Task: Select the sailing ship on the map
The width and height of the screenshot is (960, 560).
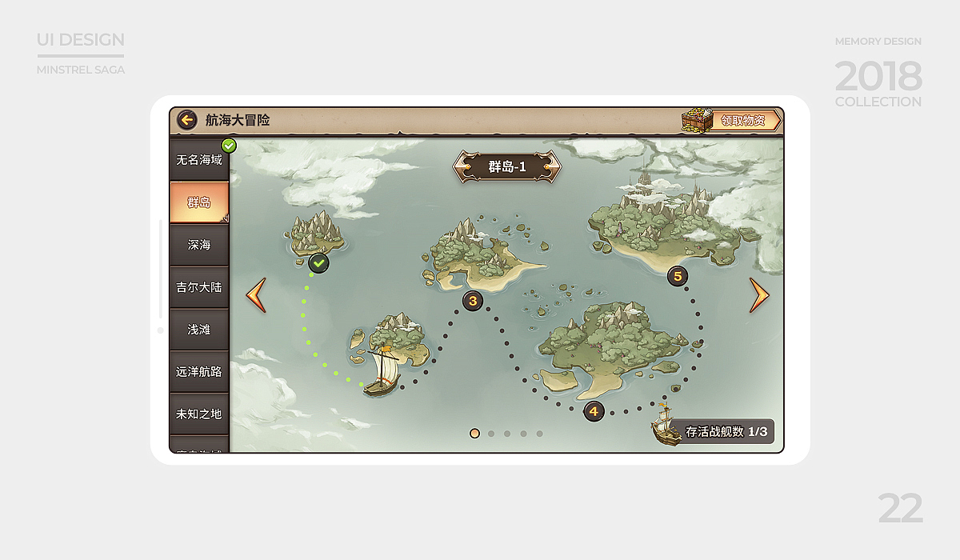Action: (382, 371)
